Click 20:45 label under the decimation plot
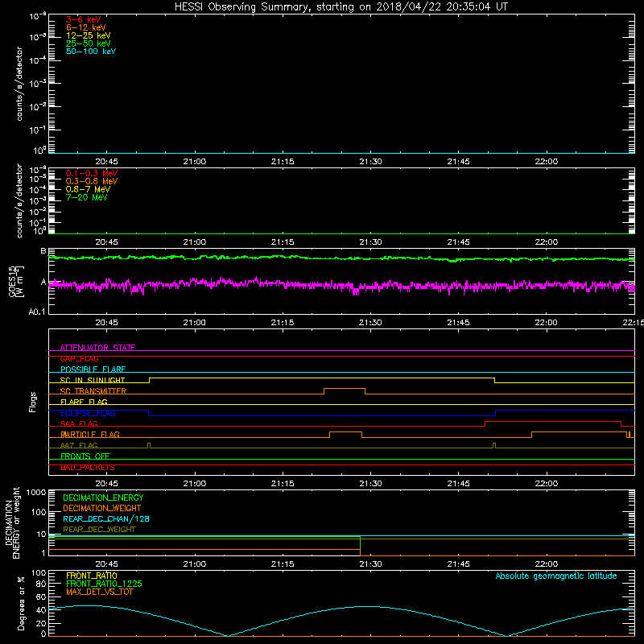 (x=107, y=564)
